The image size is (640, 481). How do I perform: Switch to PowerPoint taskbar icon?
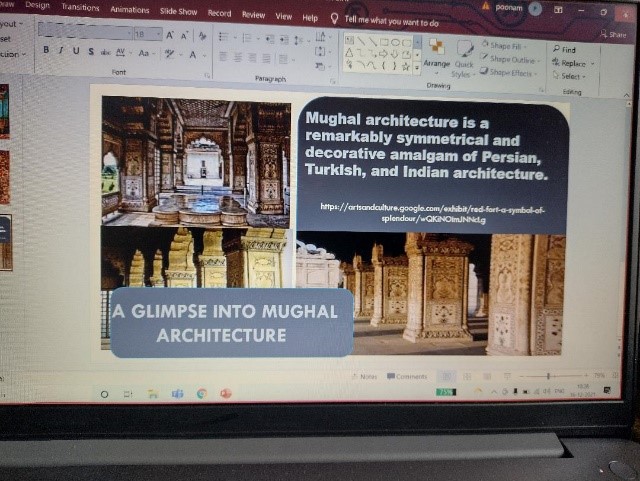click(x=226, y=393)
